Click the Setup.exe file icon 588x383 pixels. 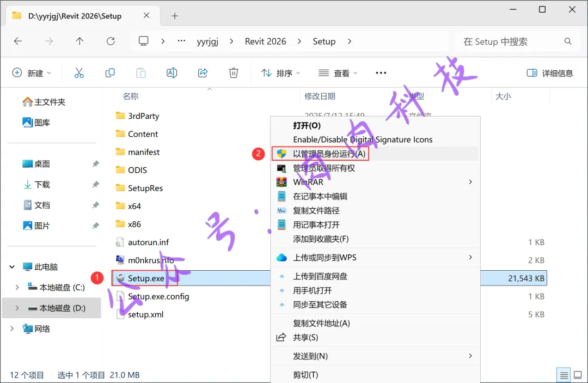point(120,278)
